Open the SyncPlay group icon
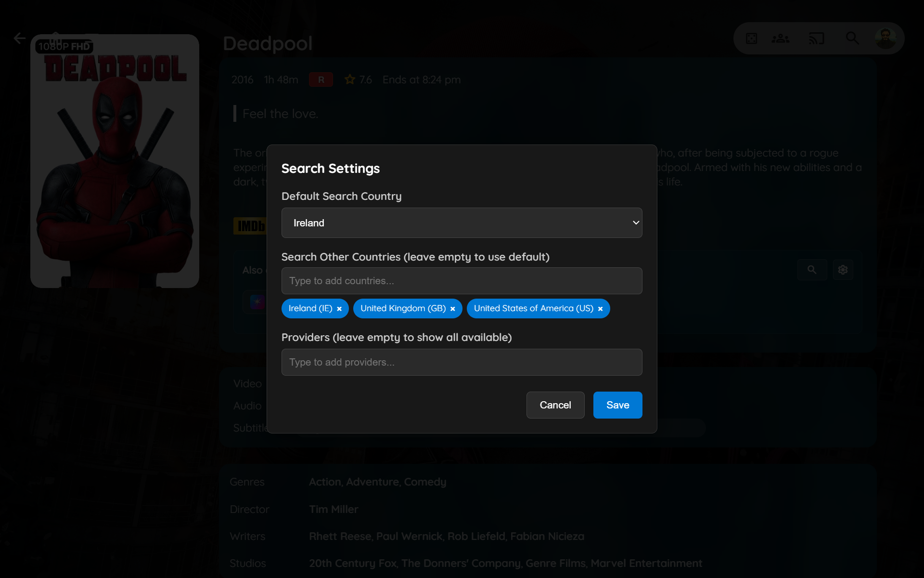 (x=781, y=38)
